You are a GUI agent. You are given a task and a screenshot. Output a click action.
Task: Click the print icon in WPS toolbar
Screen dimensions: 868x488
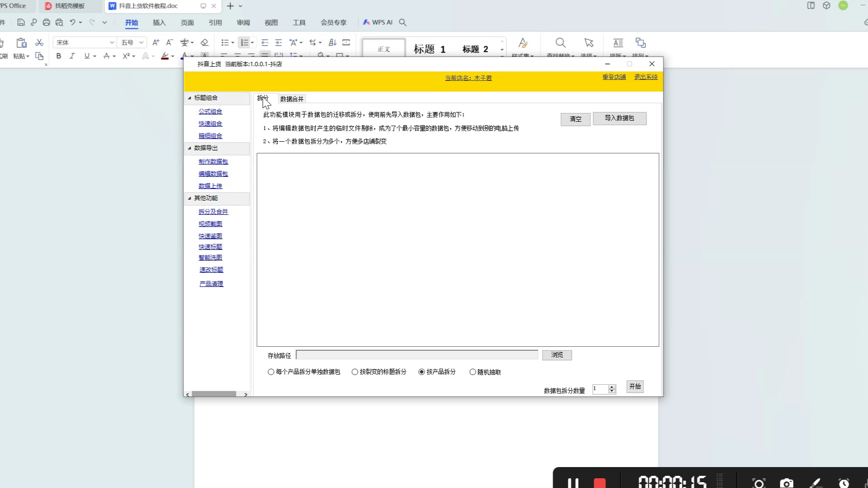[x=46, y=22]
